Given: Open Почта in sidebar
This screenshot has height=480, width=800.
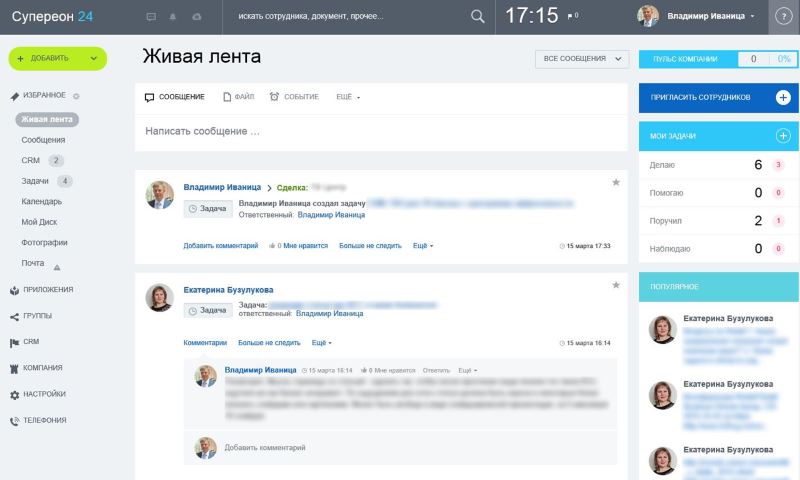Looking at the screenshot, I should point(33,263).
